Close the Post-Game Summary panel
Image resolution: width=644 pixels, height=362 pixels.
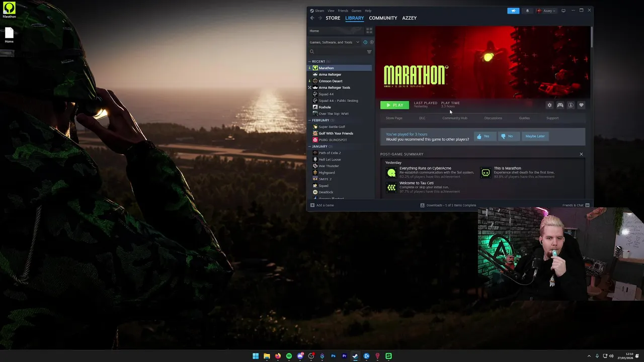(581, 154)
